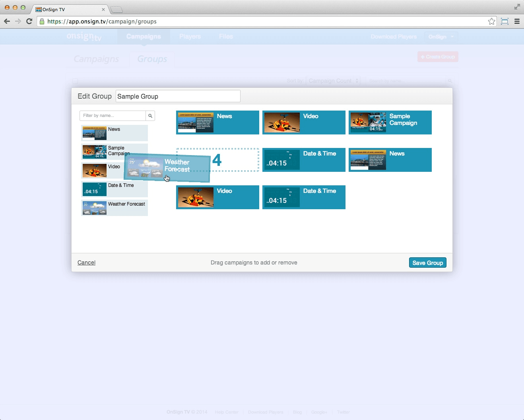
Task: Go back with browser back arrow
Action: pos(7,21)
